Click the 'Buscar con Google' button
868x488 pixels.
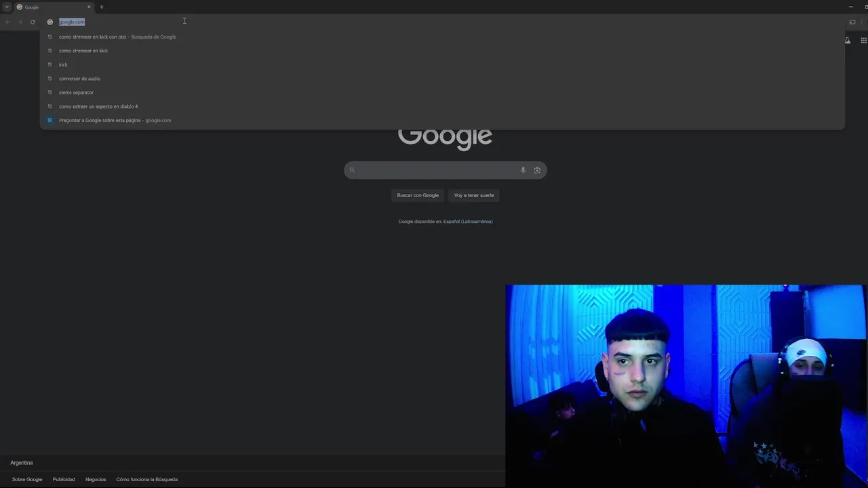click(418, 195)
